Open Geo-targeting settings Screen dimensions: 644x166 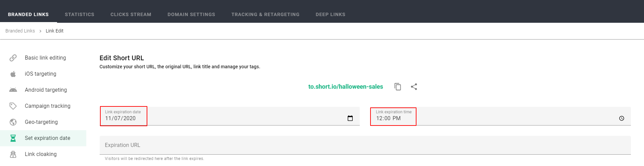pos(43,122)
